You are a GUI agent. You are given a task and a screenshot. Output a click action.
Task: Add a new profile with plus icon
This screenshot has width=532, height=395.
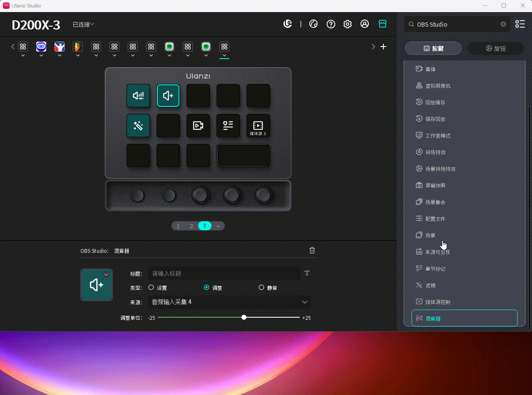pyautogui.click(x=383, y=47)
